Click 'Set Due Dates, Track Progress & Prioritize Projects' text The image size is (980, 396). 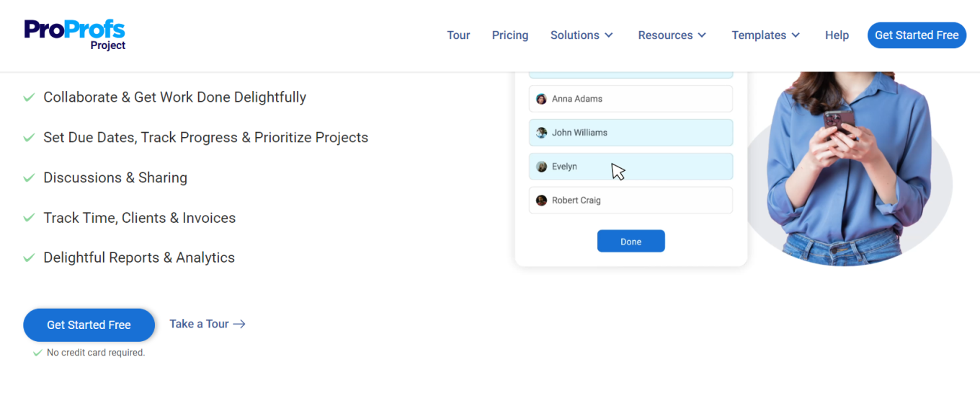point(205,138)
